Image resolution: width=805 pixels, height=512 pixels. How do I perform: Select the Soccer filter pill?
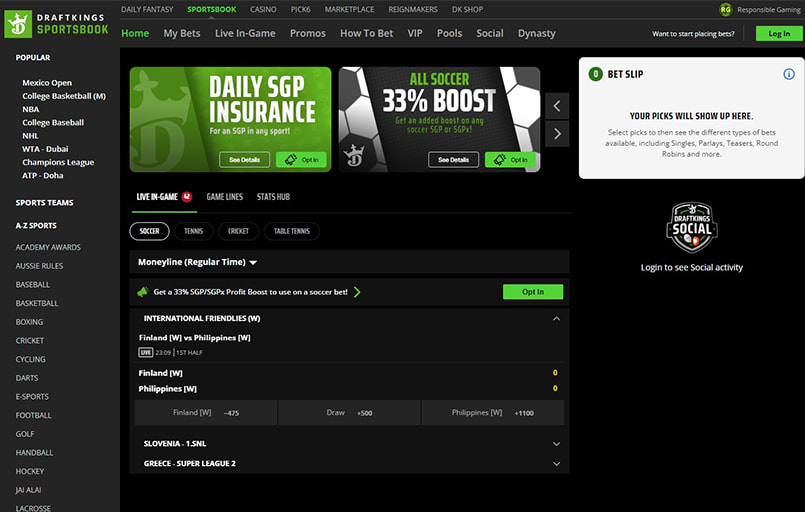click(x=149, y=231)
